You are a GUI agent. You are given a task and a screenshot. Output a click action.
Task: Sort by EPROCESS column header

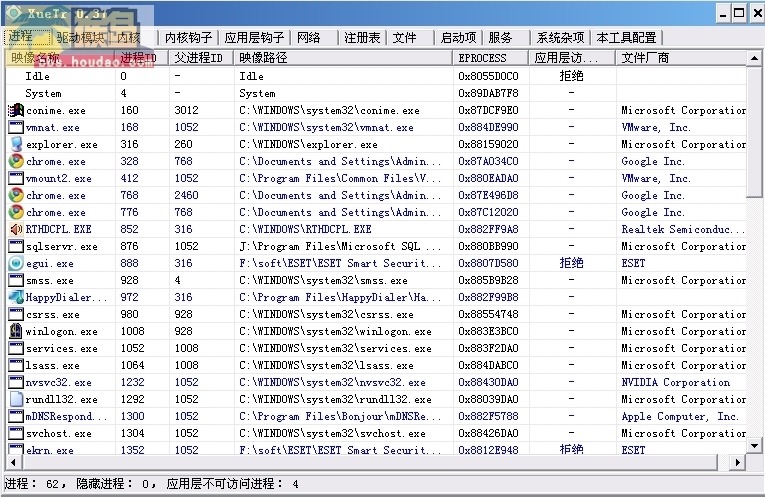tap(491, 58)
